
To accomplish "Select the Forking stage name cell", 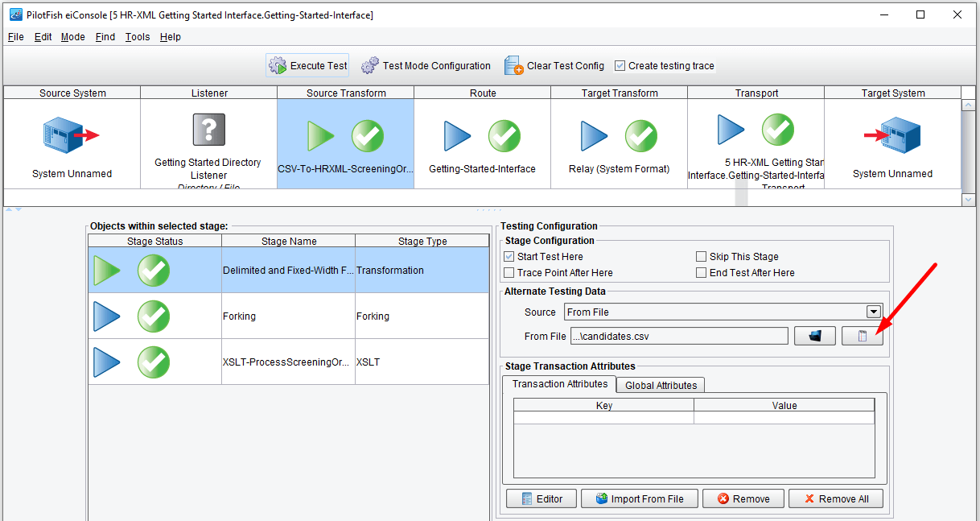I will [x=289, y=316].
